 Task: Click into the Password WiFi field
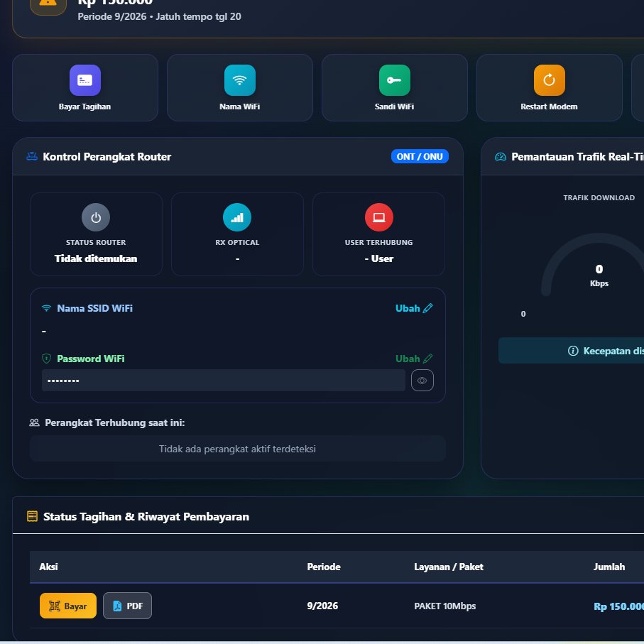click(x=224, y=381)
